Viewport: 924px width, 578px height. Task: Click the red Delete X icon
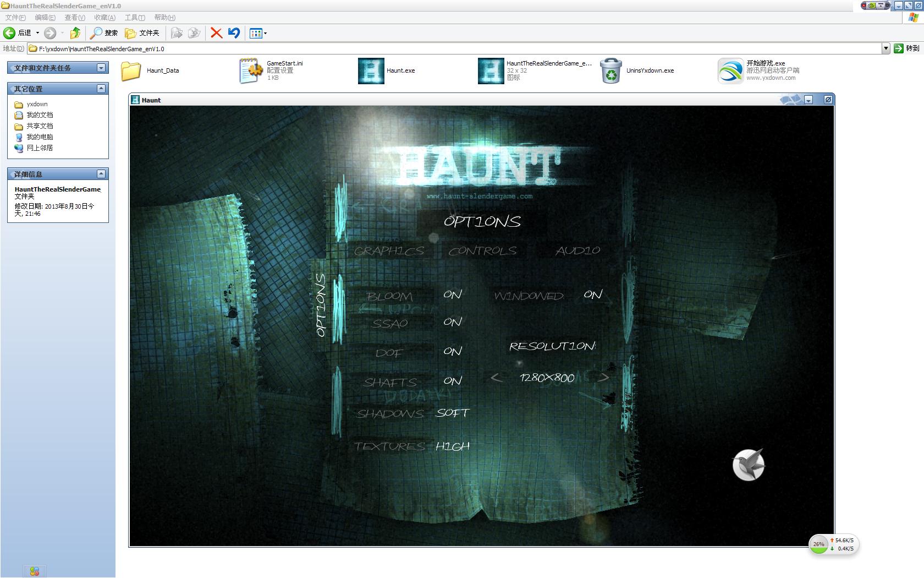pyautogui.click(x=217, y=33)
